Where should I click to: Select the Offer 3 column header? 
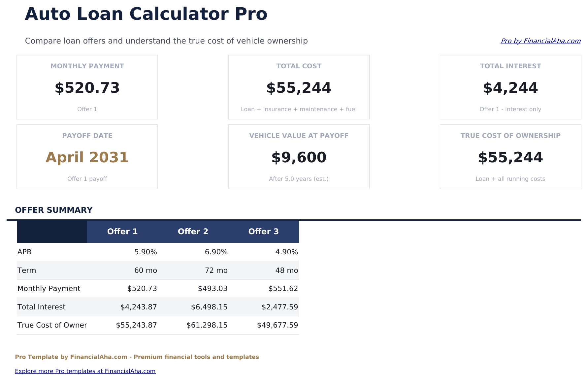pos(264,231)
